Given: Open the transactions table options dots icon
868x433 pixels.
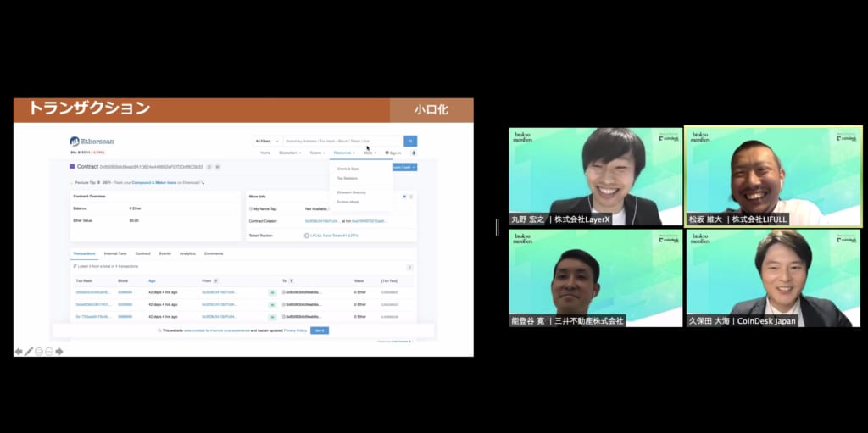Looking at the screenshot, I should click(x=409, y=268).
